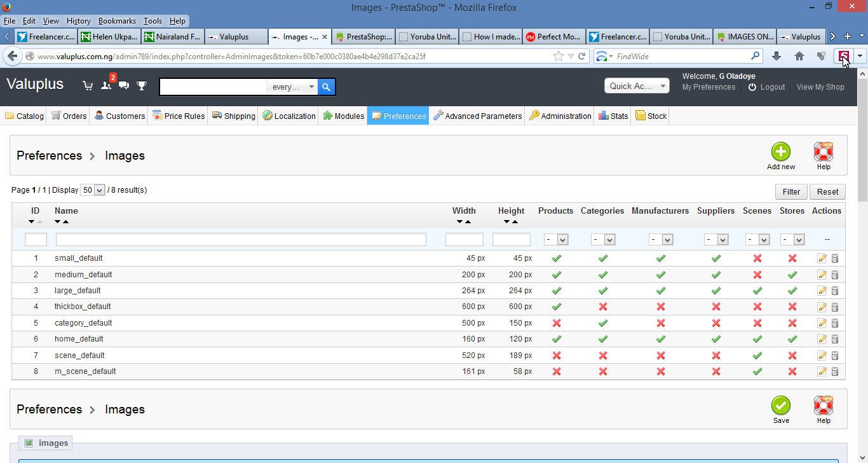Toggle Categories status for thickbox_default
This screenshot has width=868, height=463.
click(602, 307)
